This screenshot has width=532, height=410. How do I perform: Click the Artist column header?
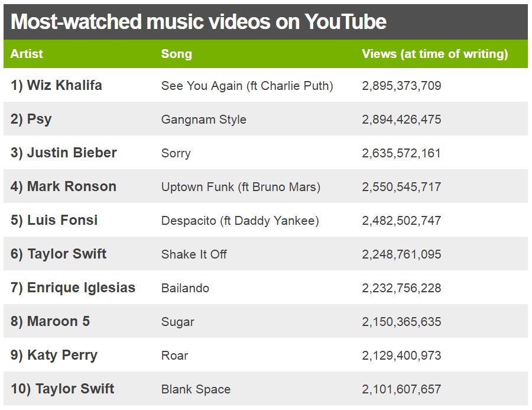[27, 54]
